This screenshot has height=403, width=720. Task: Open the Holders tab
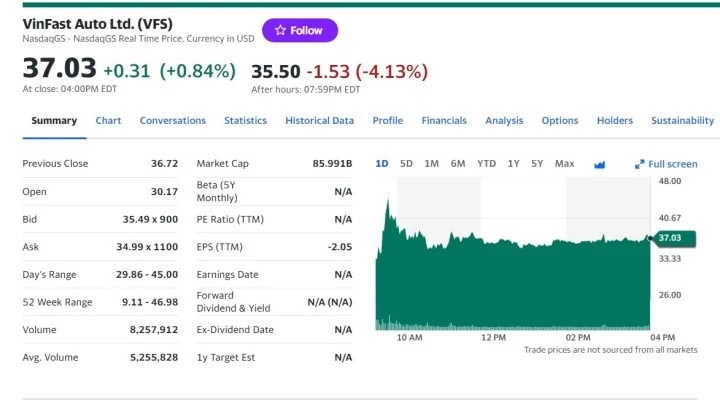point(615,121)
